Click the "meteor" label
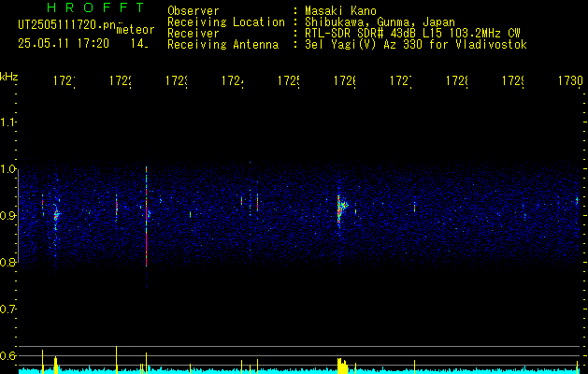588x374 pixels. click(136, 30)
